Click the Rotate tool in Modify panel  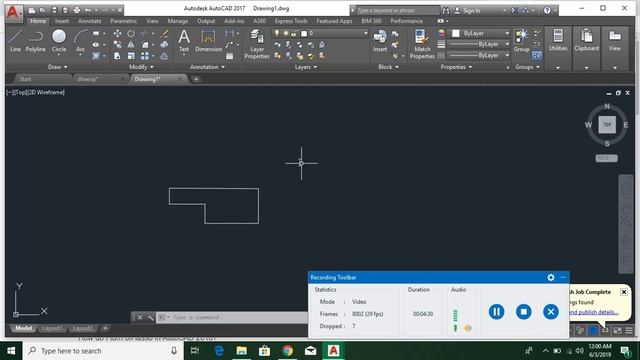coord(131,33)
